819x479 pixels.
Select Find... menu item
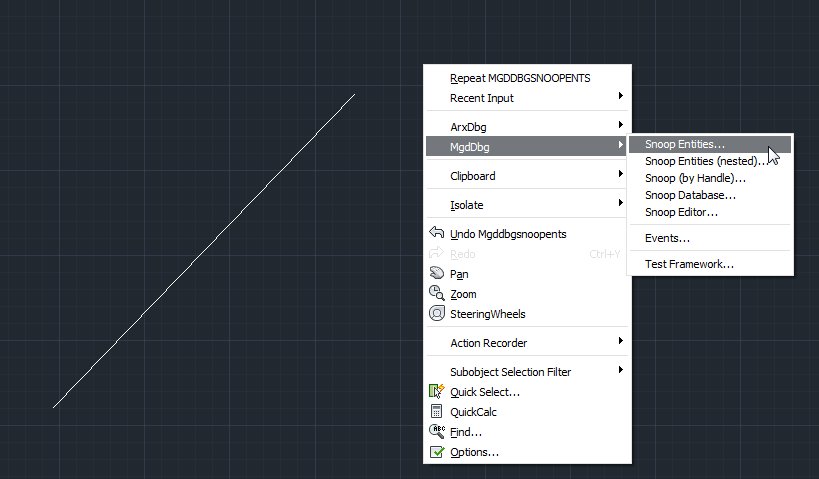[527, 432]
